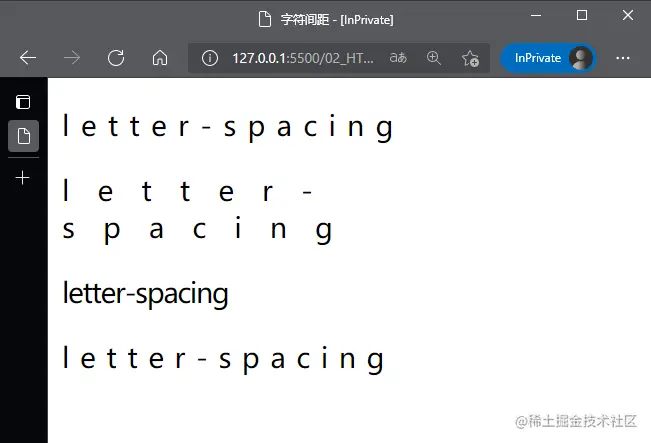Open the tab actions menu in vertical tab bar
This screenshot has width=651, height=443.
click(x=23, y=102)
